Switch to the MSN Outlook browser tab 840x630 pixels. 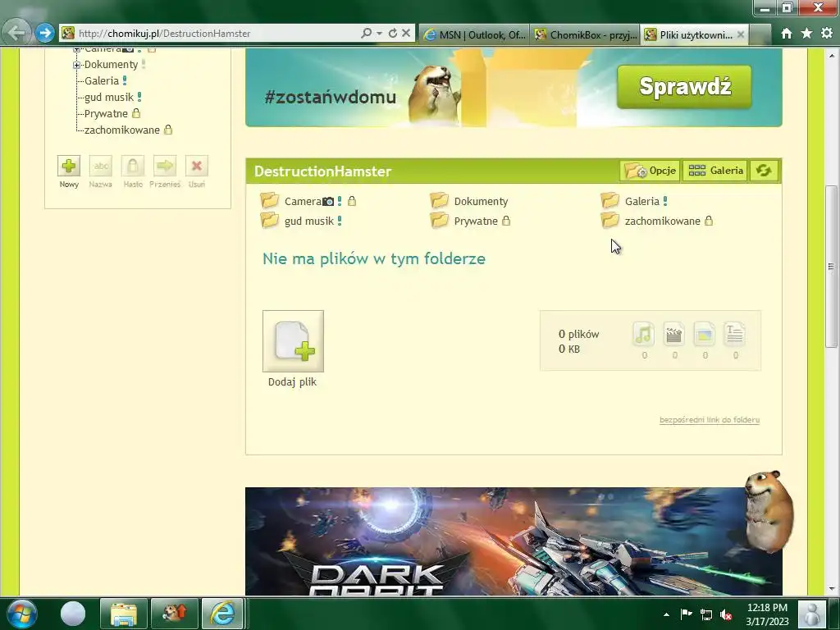[473, 34]
